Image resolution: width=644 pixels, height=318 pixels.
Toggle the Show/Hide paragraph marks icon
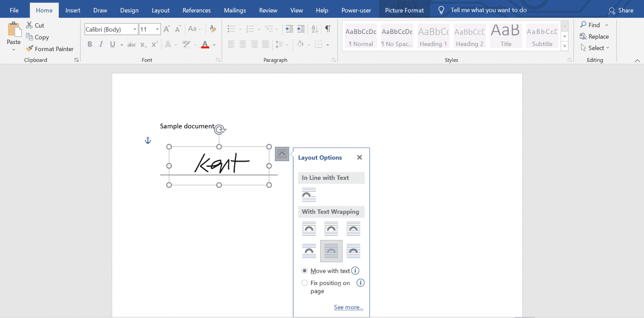point(327,29)
